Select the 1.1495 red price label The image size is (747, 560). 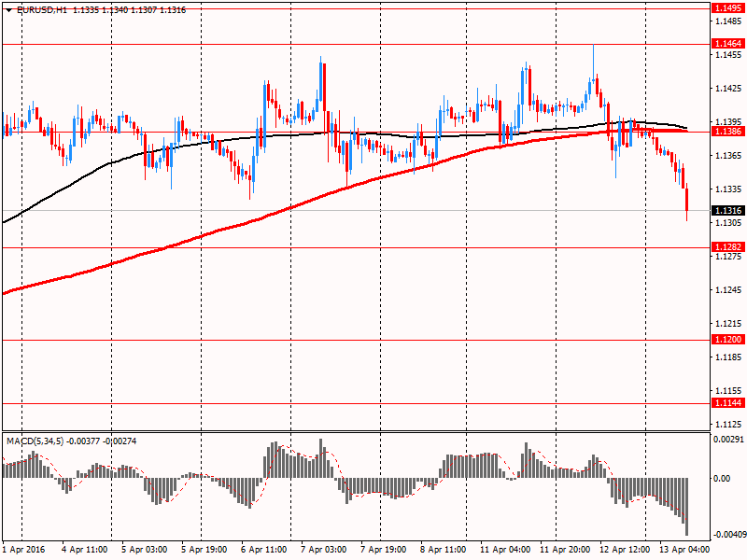click(727, 7)
